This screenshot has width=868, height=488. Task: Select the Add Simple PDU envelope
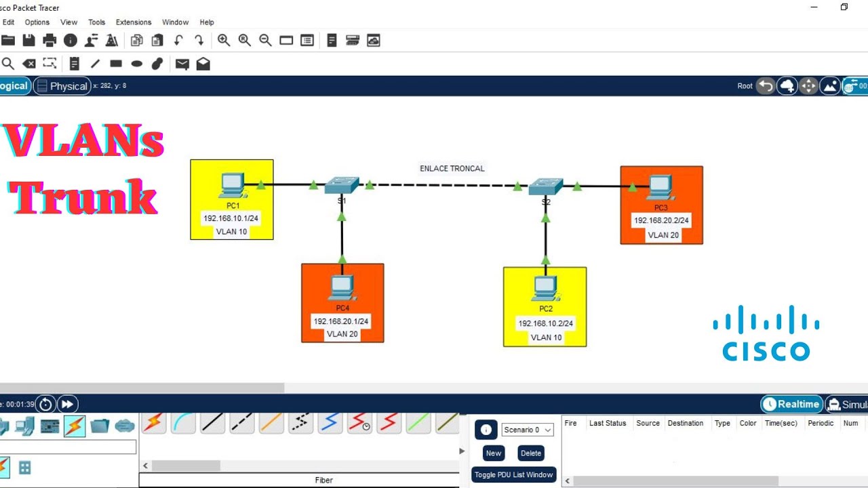(x=182, y=64)
